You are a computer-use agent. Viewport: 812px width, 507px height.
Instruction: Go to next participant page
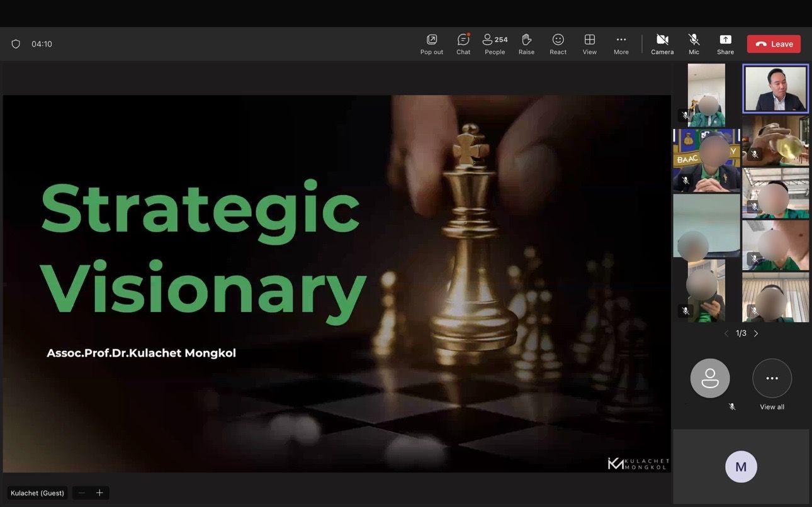pyautogui.click(x=756, y=333)
